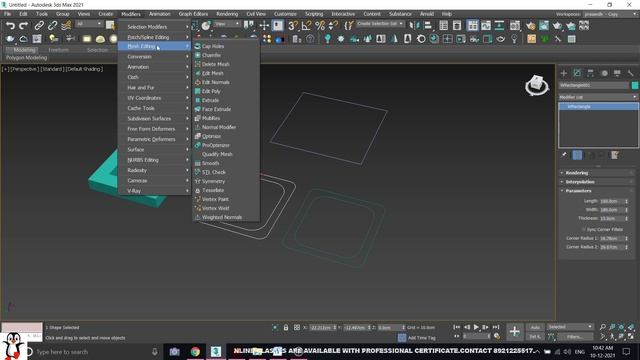Open the Create tab in command panel
Image resolution: width=640 pixels, height=360 pixels.
pyautogui.click(x=564, y=73)
